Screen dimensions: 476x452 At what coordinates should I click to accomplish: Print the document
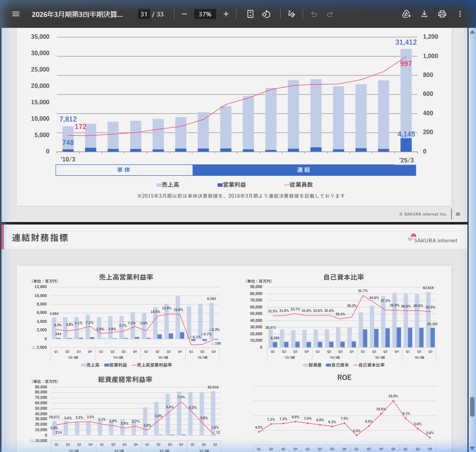click(442, 14)
